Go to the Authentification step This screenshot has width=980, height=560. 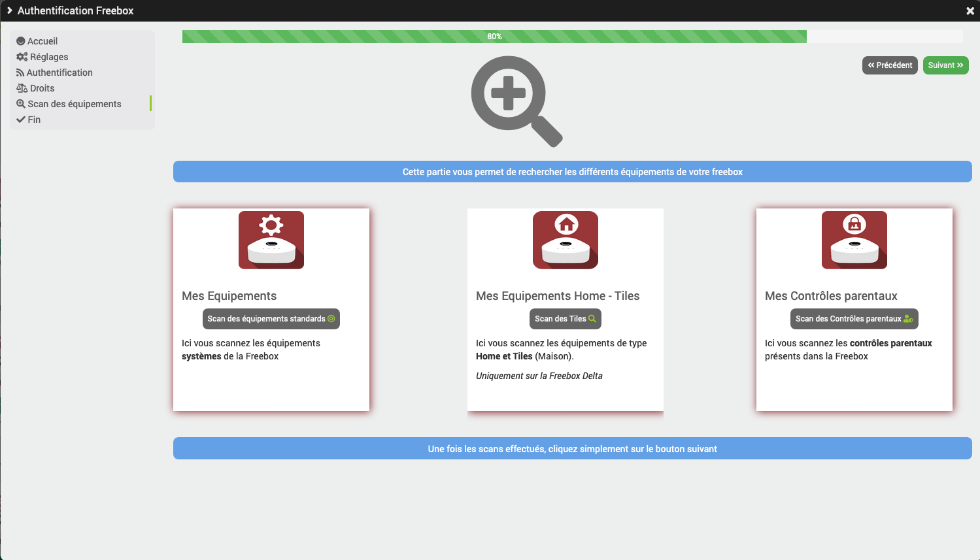pos(59,73)
